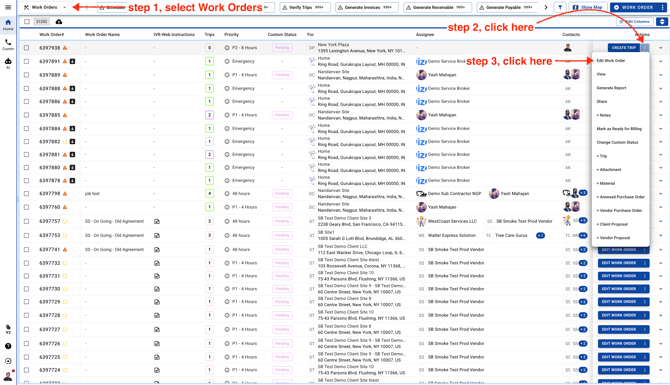This screenshot has width=670, height=385.
Task: Tick checkbox for order 6397741
Action: pos(26,250)
